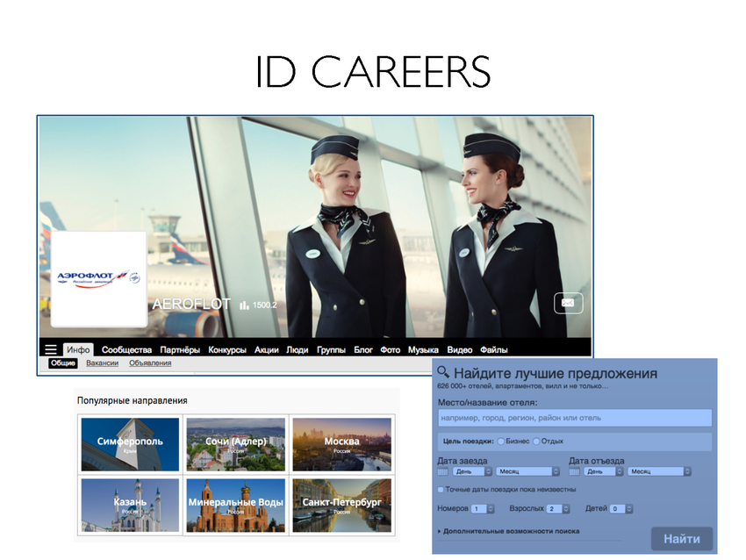The image size is (746, 560).
Task: Select the Отдых trip purpose radio button
Action: click(x=536, y=442)
